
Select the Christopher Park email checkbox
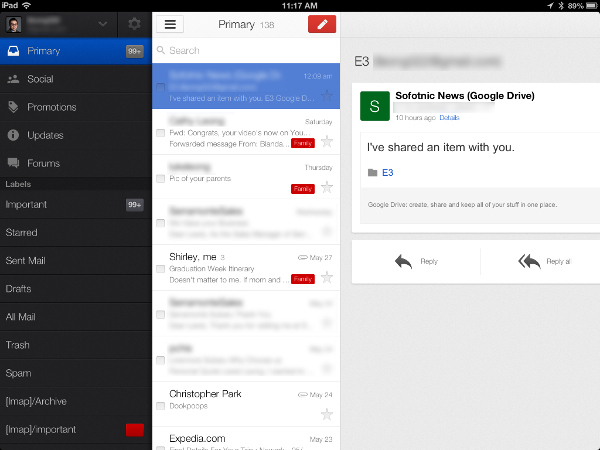tap(160, 405)
